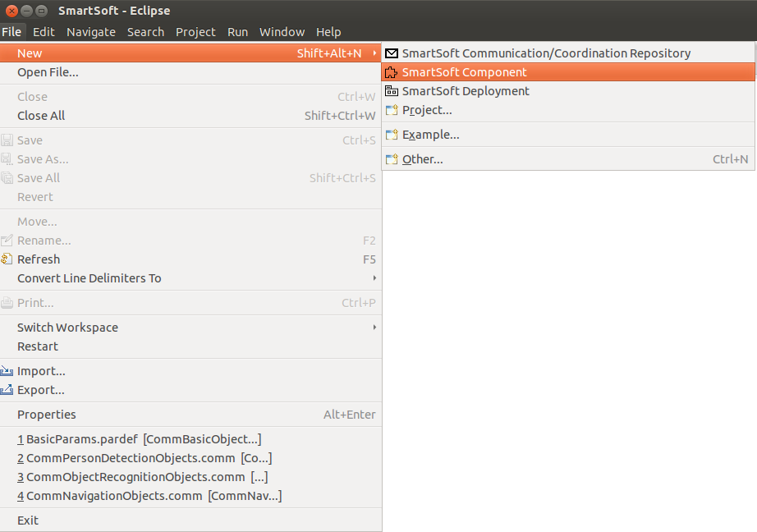This screenshot has width=757, height=532.
Task: Open recent file 4 CommNavigationObjects.comm
Action: tap(190, 496)
